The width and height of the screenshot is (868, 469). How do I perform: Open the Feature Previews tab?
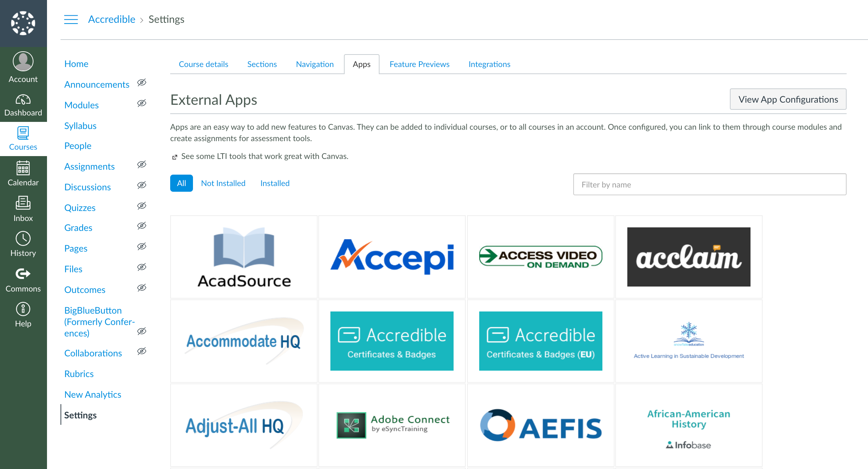(419, 64)
